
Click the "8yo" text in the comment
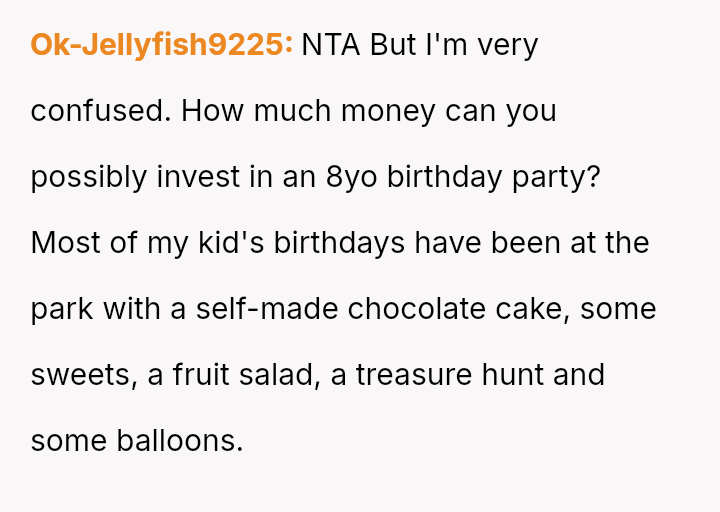click(351, 177)
